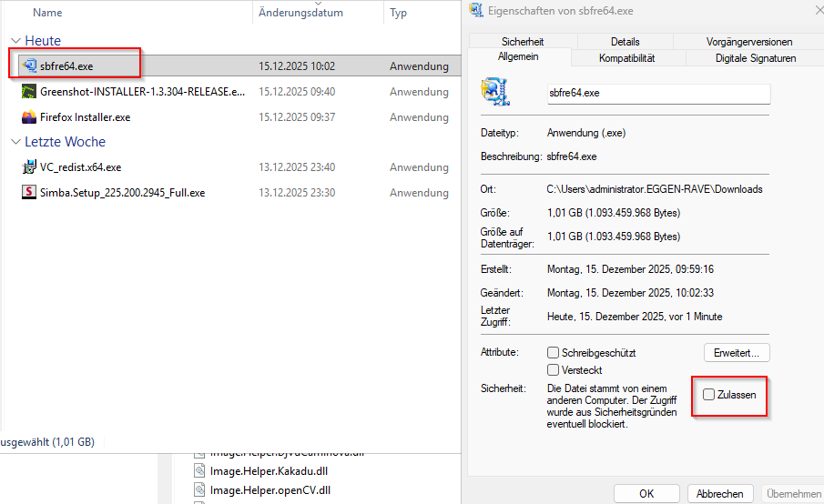The width and height of the screenshot is (824, 504).
Task: Sort by the Name column header
Action: (47, 13)
